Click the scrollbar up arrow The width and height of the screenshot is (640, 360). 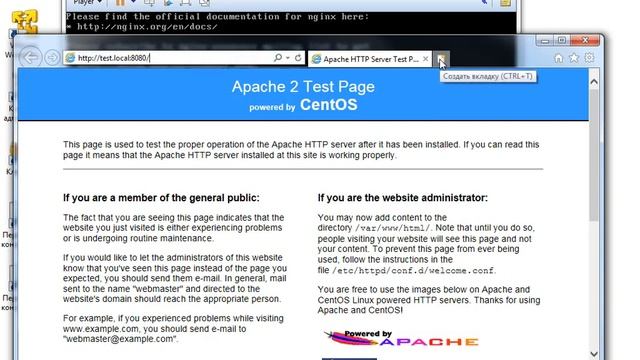tap(594, 82)
